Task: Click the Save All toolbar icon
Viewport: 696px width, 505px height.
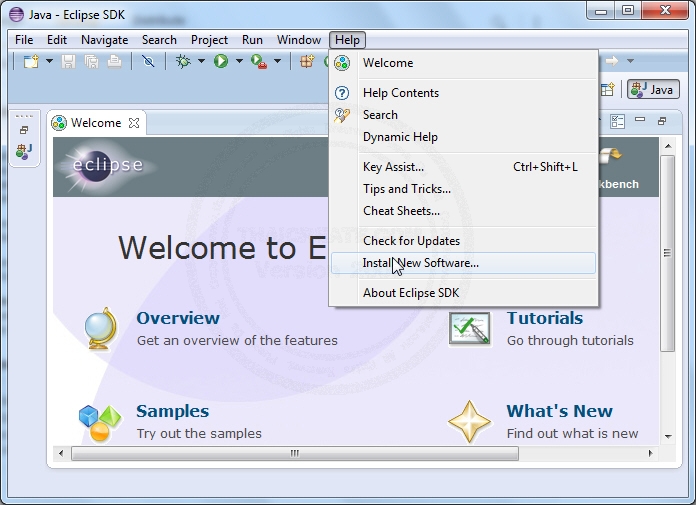Action: (x=91, y=61)
